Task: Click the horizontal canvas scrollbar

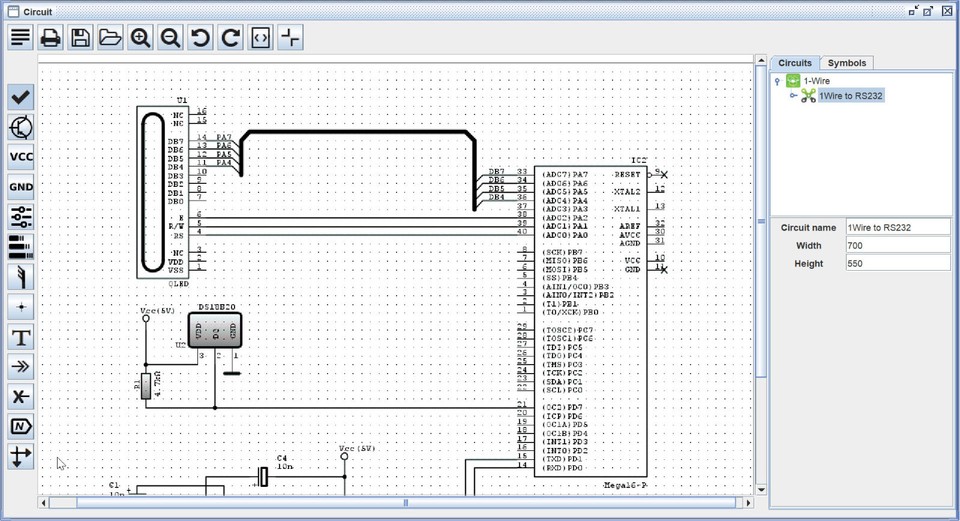Action: coord(405,503)
